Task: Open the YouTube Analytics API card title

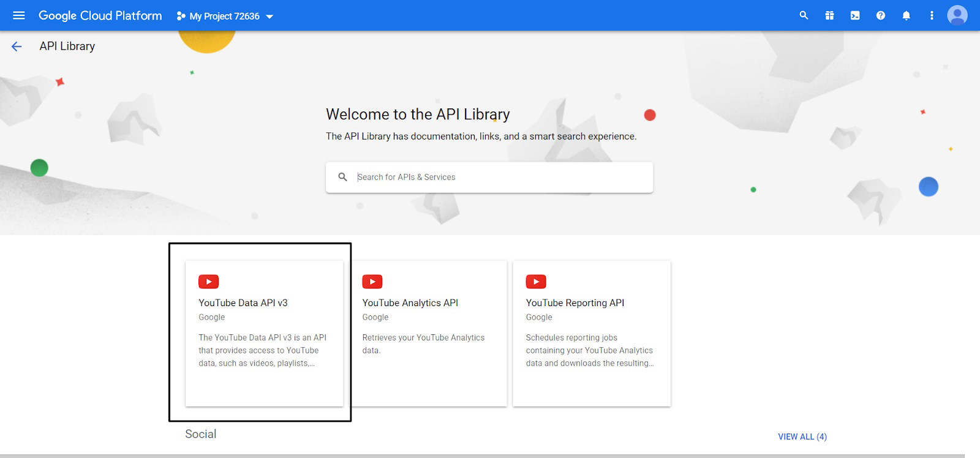Action: (410, 302)
